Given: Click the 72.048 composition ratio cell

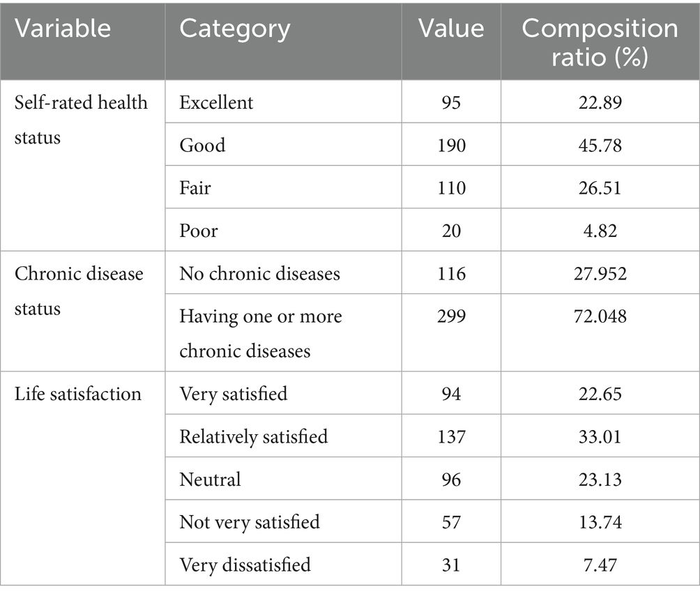Looking at the screenshot, I should 600,317.
